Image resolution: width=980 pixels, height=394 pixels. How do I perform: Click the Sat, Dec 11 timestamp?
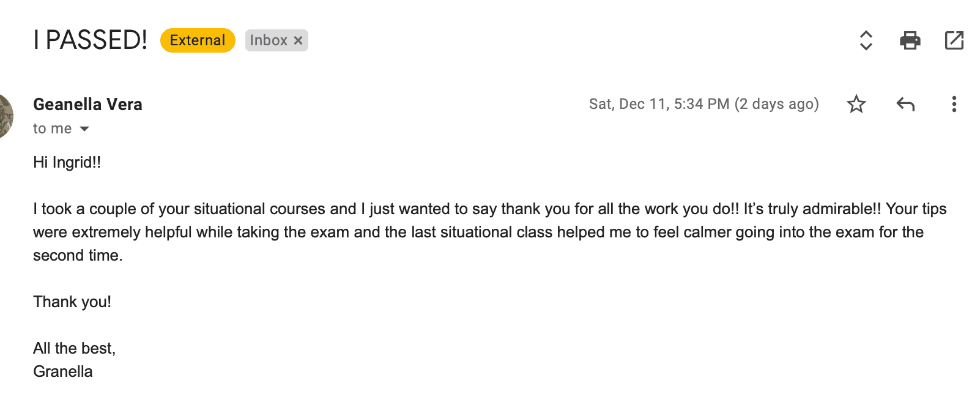pyautogui.click(x=703, y=104)
